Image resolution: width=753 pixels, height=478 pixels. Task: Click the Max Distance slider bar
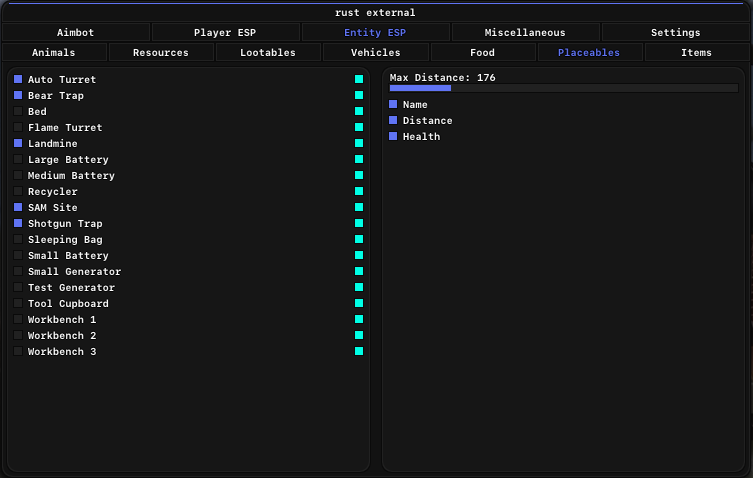pyautogui.click(x=564, y=88)
